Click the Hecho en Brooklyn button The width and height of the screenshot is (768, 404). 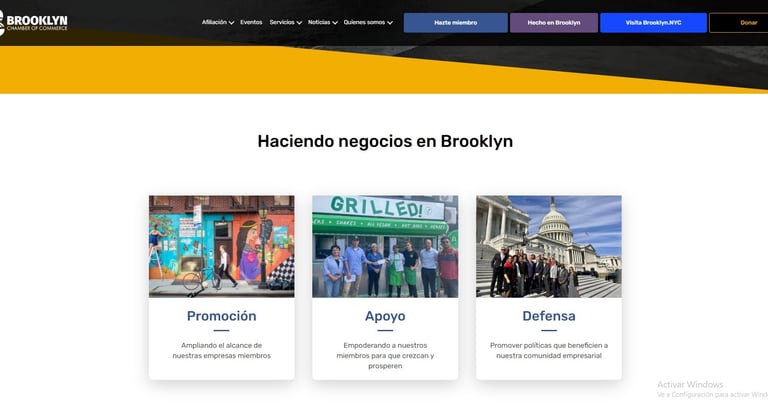(554, 23)
